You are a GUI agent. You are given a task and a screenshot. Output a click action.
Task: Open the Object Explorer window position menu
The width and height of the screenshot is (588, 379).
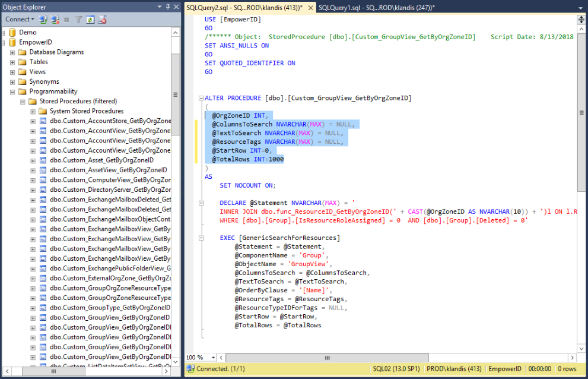click(160, 7)
